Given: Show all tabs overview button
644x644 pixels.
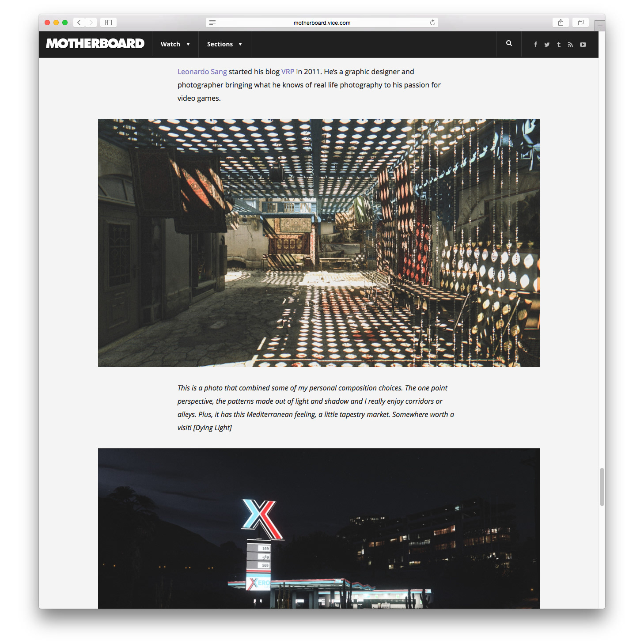Looking at the screenshot, I should [580, 23].
